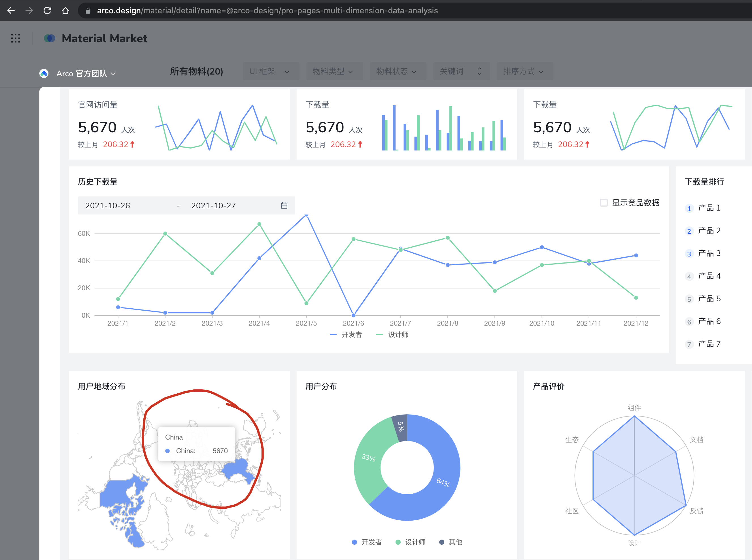This screenshot has width=752, height=560.
Task: Open the UI 框架 dropdown
Action: 271,71
